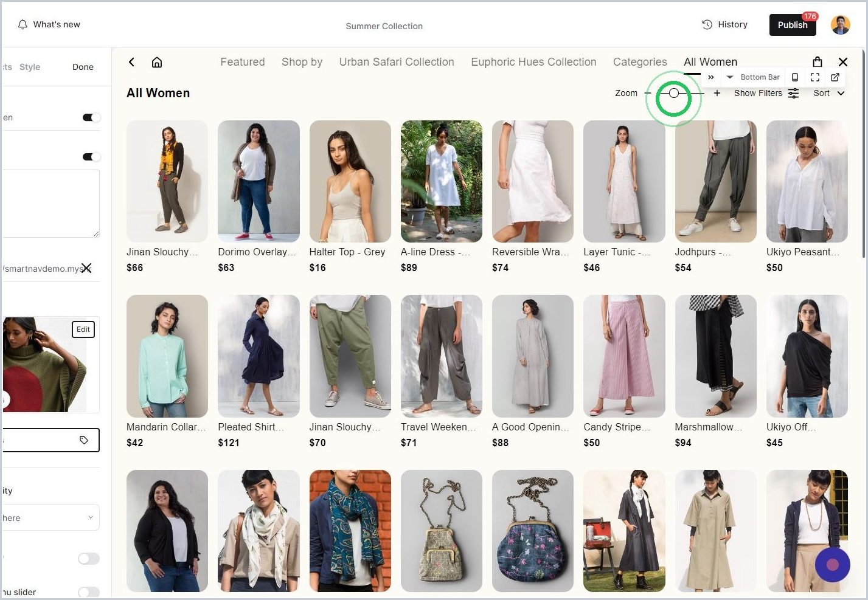The height and width of the screenshot is (600, 868).
Task: Open History
Action: [x=724, y=24]
